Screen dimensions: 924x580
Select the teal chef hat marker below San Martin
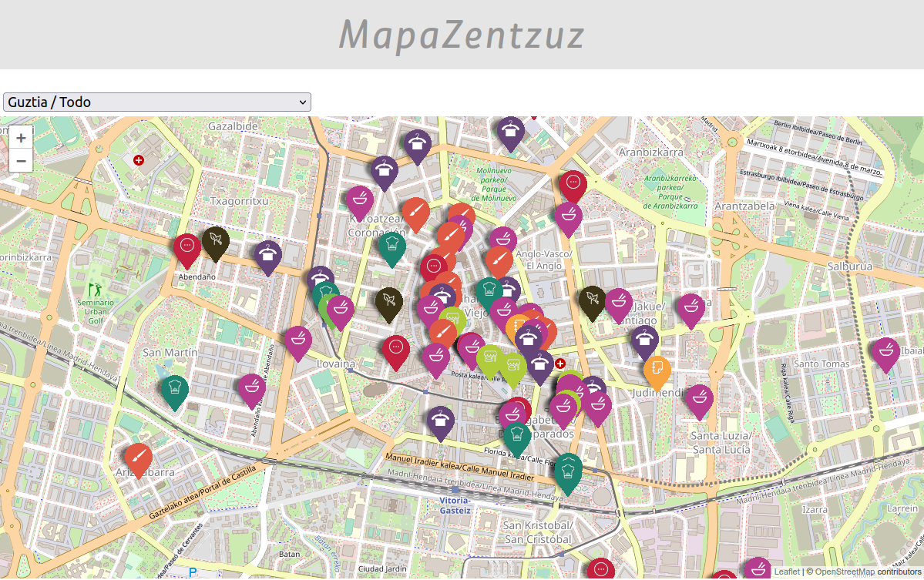click(x=174, y=389)
